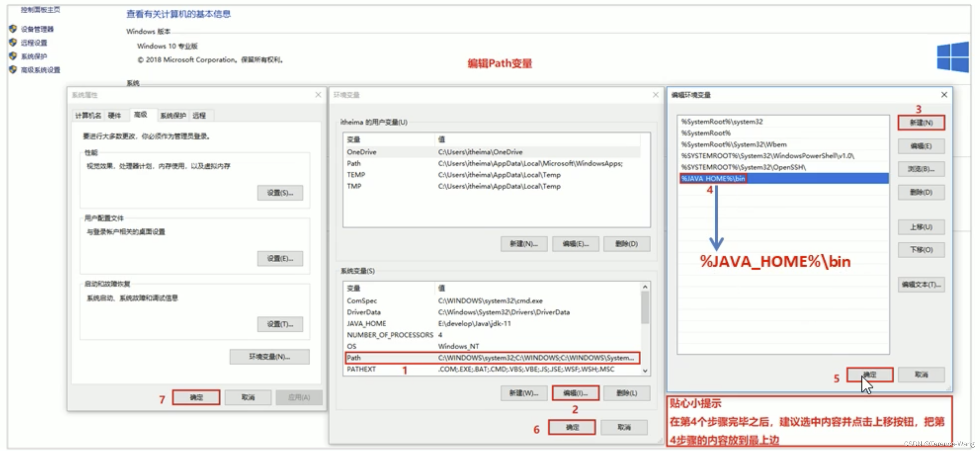This screenshot has height=451, width=980.
Task: Select NUMBER_OF_PROCESSORS system variable row
Action: (x=492, y=335)
